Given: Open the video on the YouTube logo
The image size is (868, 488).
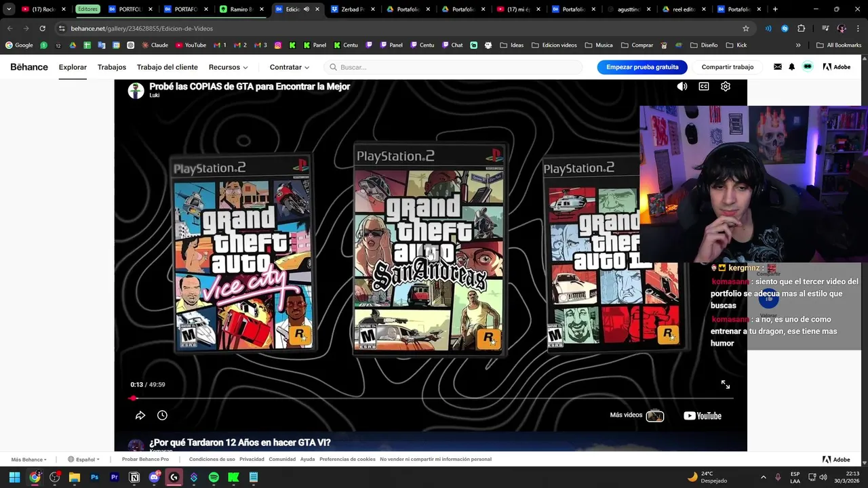Looking at the screenshot, I should 703,415.
